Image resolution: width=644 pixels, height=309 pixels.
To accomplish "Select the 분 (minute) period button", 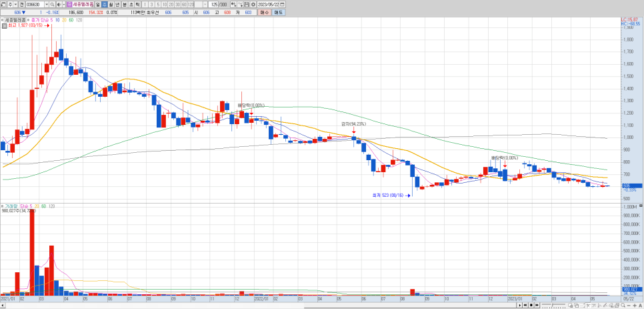I will tap(125, 4).
